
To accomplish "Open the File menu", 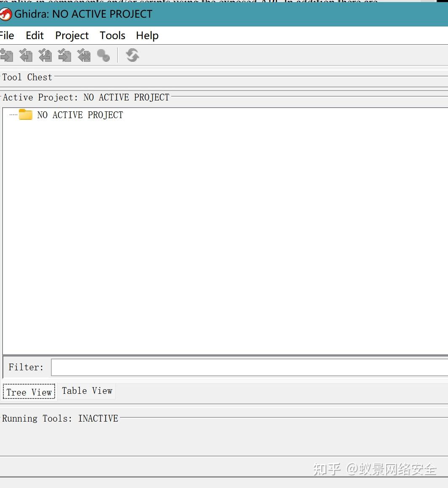I will [x=7, y=35].
